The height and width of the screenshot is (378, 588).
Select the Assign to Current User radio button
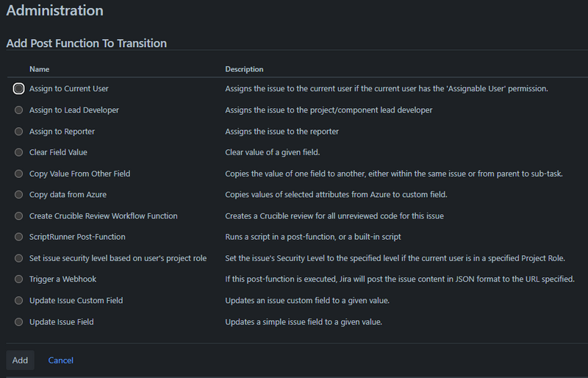coord(19,88)
